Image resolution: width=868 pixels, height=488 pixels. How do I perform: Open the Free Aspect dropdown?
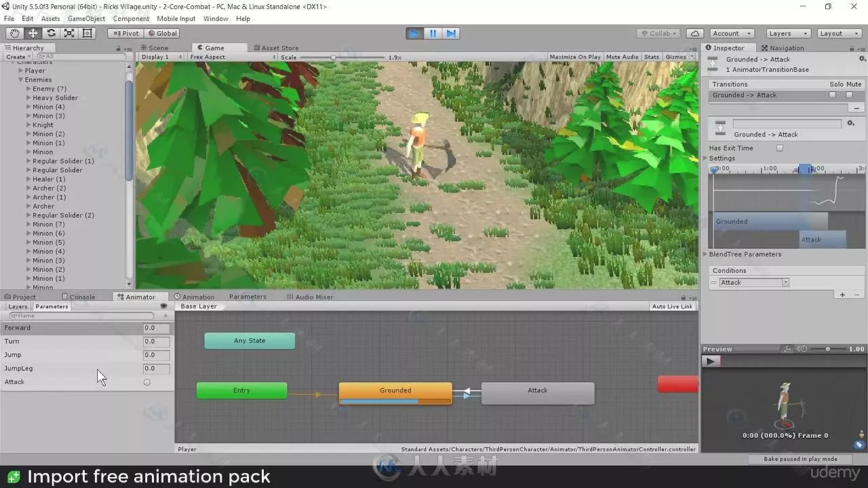click(233, 57)
